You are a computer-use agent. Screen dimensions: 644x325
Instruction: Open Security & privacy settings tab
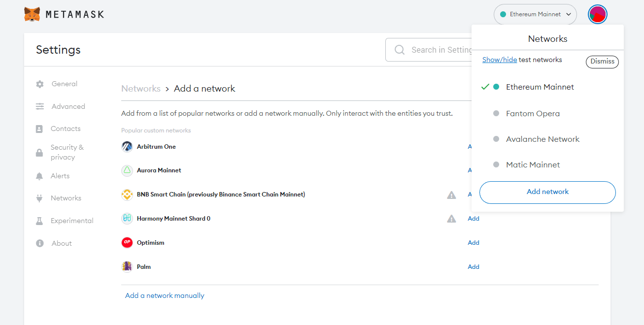67,152
